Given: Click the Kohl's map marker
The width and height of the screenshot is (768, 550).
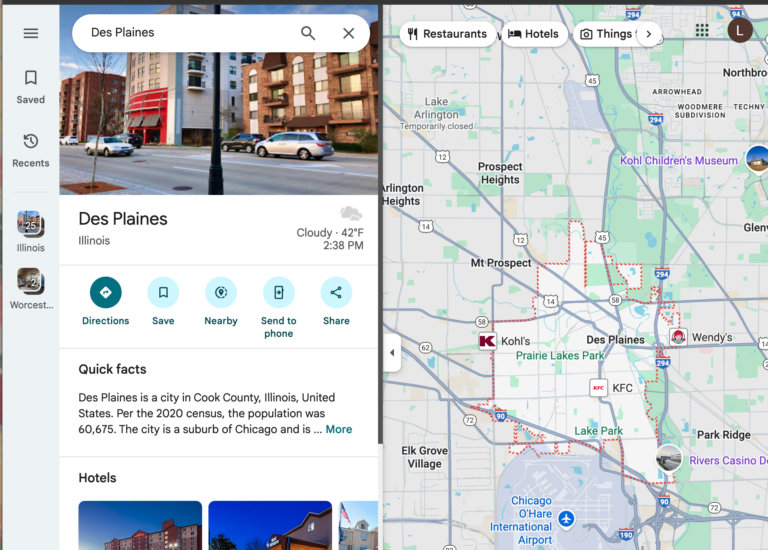Looking at the screenshot, I should coord(487,340).
